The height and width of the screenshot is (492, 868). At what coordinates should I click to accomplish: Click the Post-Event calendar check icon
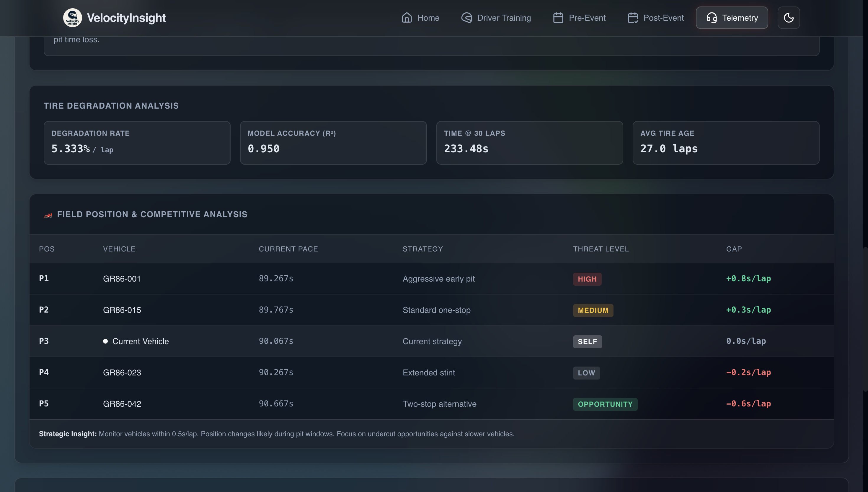click(x=633, y=18)
